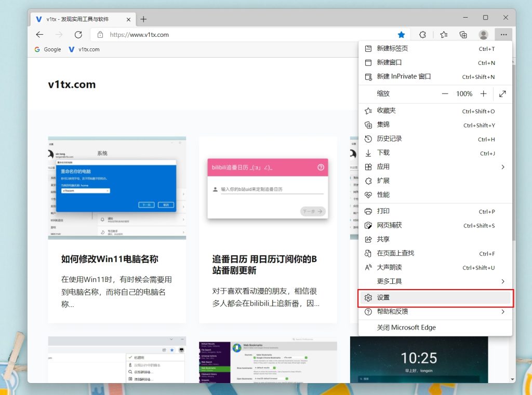Reload the page with the refresh icon

point(78,35)
